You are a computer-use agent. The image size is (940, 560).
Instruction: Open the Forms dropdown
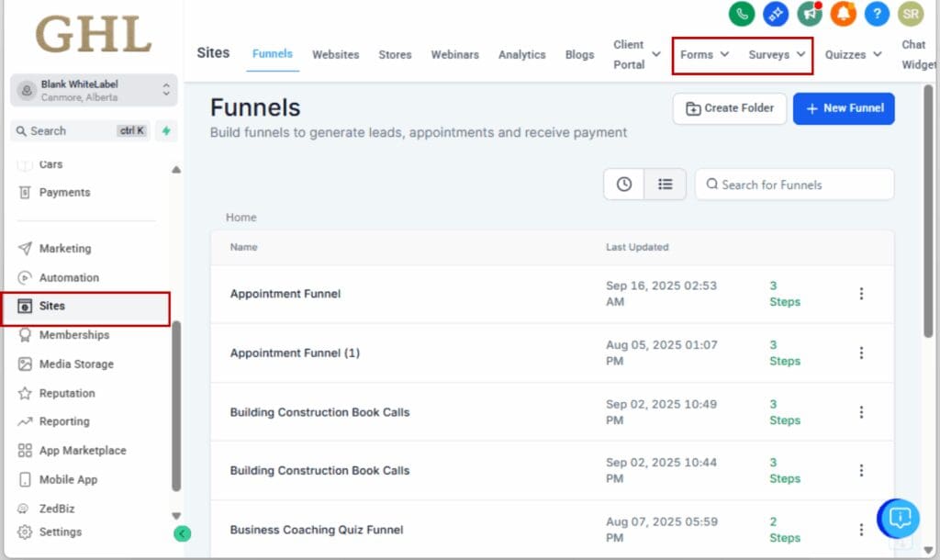tap(702, 54)
